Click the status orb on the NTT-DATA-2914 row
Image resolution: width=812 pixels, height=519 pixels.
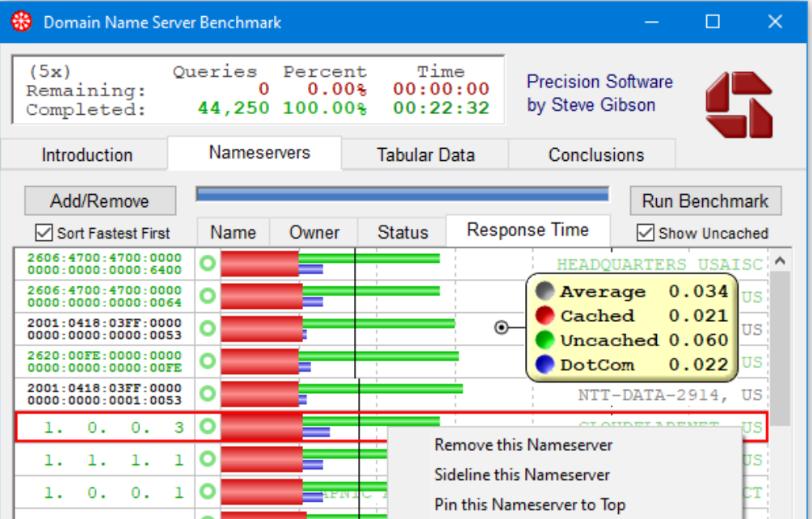[208, 395]
